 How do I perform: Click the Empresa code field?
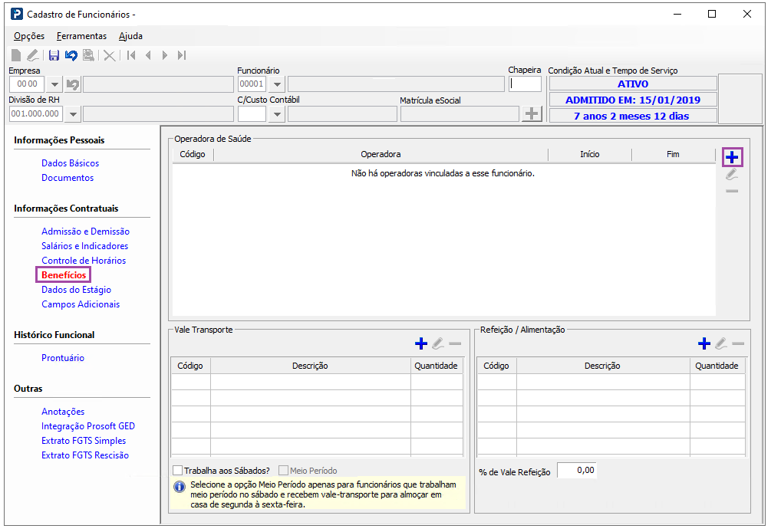coord(27,84)
